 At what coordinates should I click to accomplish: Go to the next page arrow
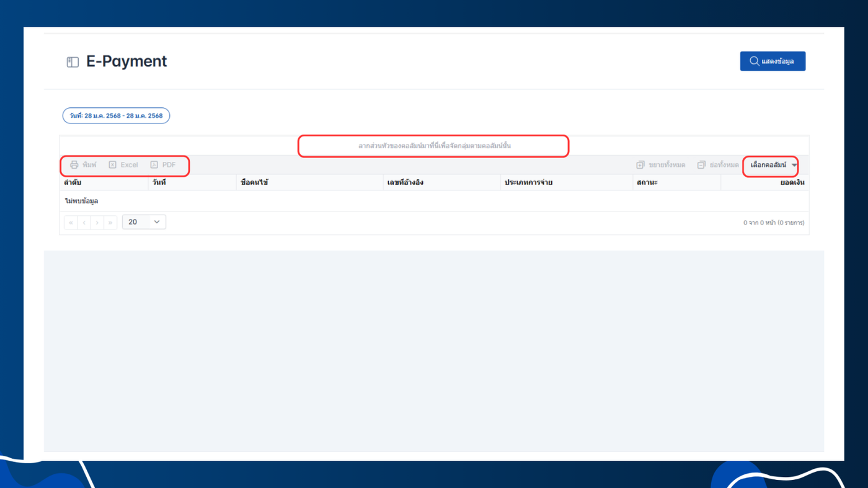coord(97,222)
